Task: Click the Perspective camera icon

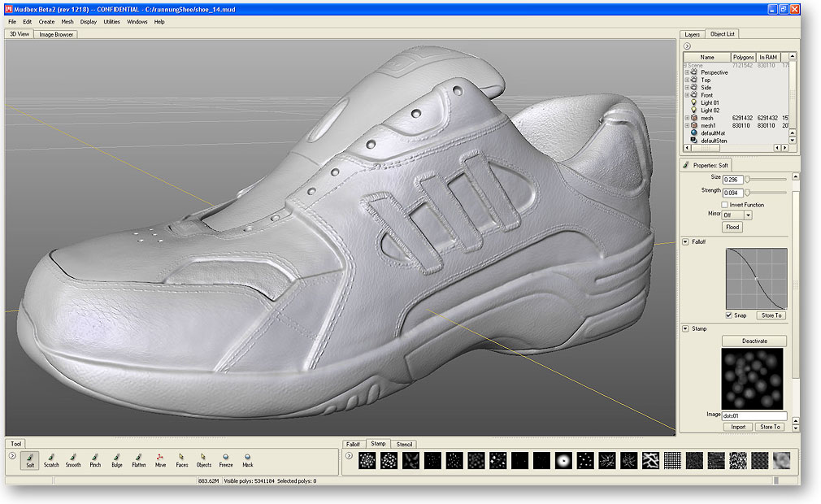Action: (x=693, y=72)
